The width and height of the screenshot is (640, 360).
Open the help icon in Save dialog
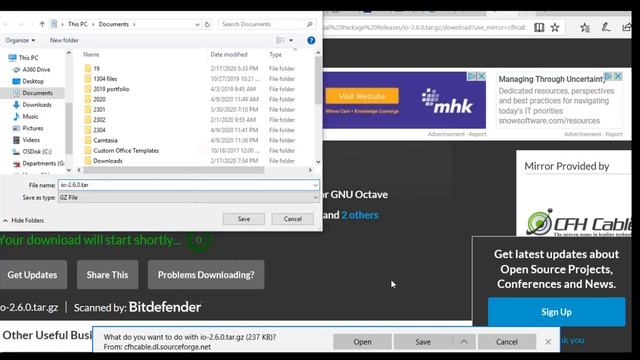[x=311, y=40]
